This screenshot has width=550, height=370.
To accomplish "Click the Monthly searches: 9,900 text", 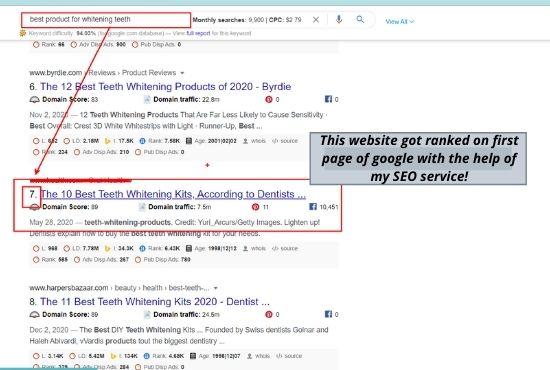I will coord(228,20).
